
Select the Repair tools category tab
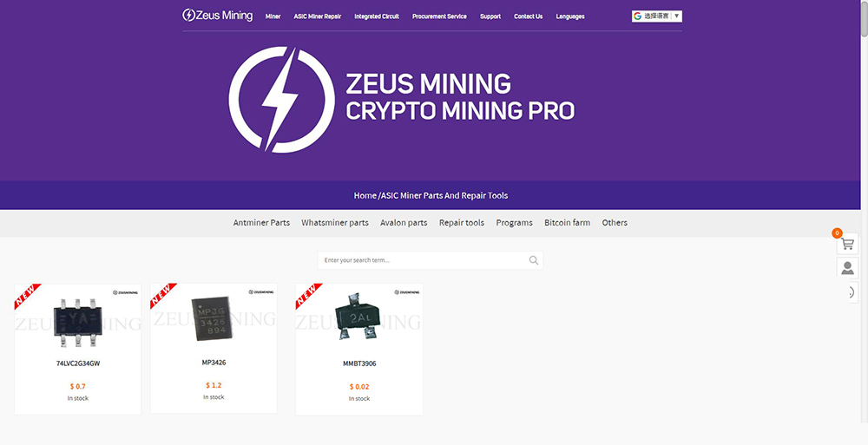point(462,222)
